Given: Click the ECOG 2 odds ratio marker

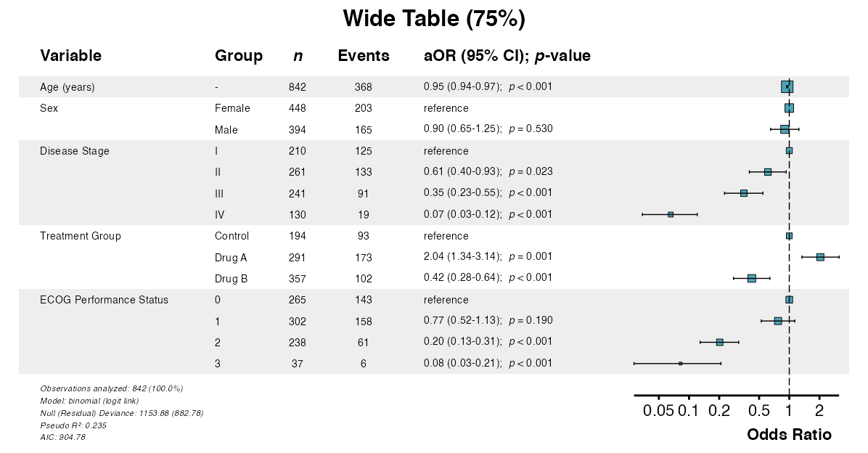Looking at the screenshot, I should pyautogui.click(x=719, y=342).
